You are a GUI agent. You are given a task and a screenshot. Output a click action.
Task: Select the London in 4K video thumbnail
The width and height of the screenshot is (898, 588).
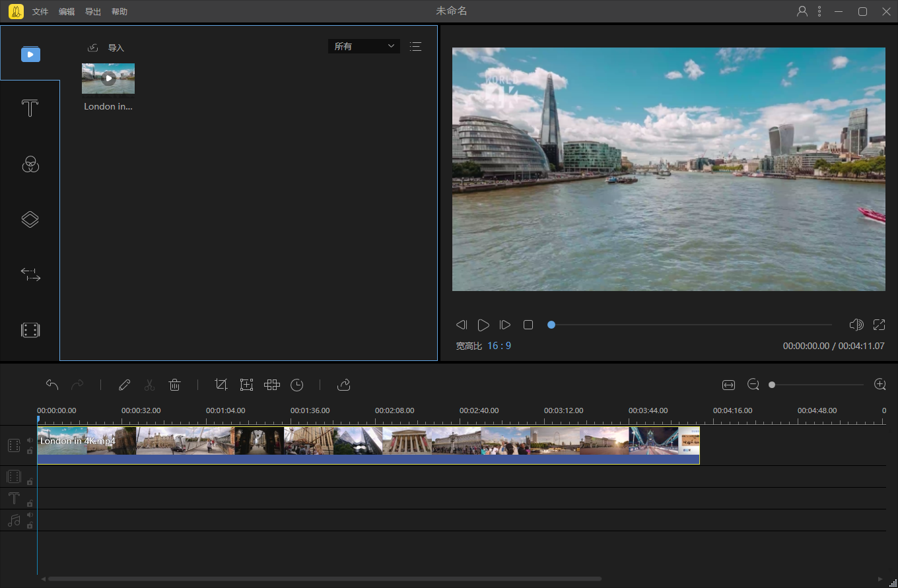tap(108, 79)
